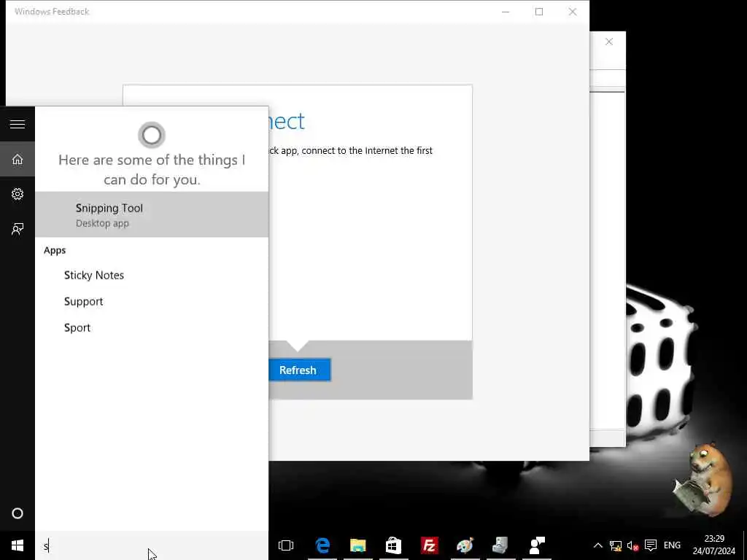Expand hidden system tray icons
The width and height of the screenshot is (747, 560).
[x=598, y=545]
